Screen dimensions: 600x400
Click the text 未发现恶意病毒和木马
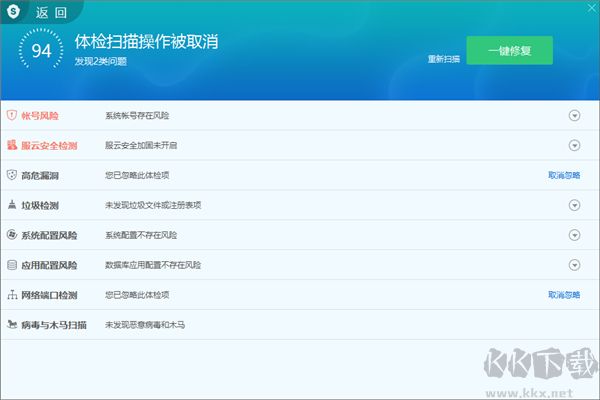(145, 325)
